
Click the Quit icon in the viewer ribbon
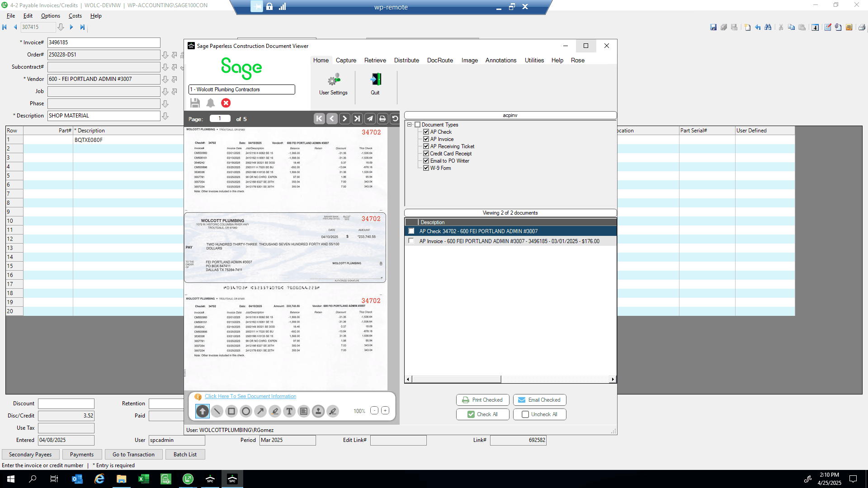pyautogui.click(x=375, y=84)
